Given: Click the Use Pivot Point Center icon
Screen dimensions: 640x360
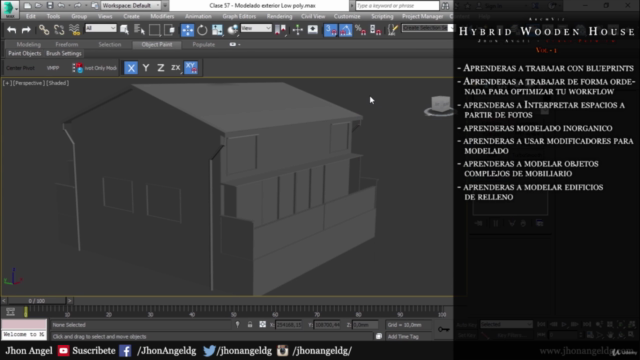Looking at the screenshot, I should (x=280, y=30).
